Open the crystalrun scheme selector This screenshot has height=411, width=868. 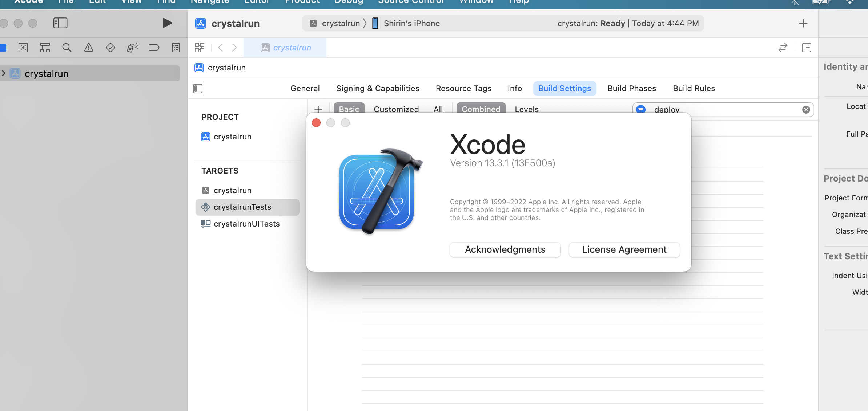(x=335, y=23)
